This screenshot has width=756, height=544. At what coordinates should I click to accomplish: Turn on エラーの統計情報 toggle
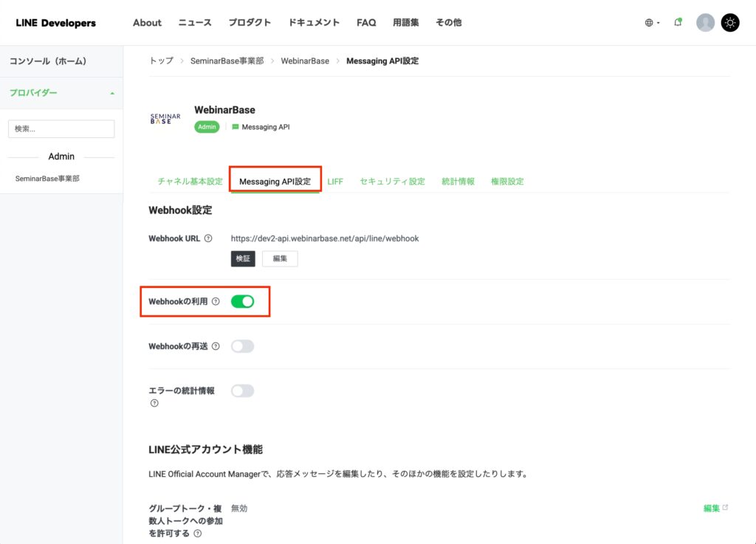pyautogui.click(x=242, y=390)
